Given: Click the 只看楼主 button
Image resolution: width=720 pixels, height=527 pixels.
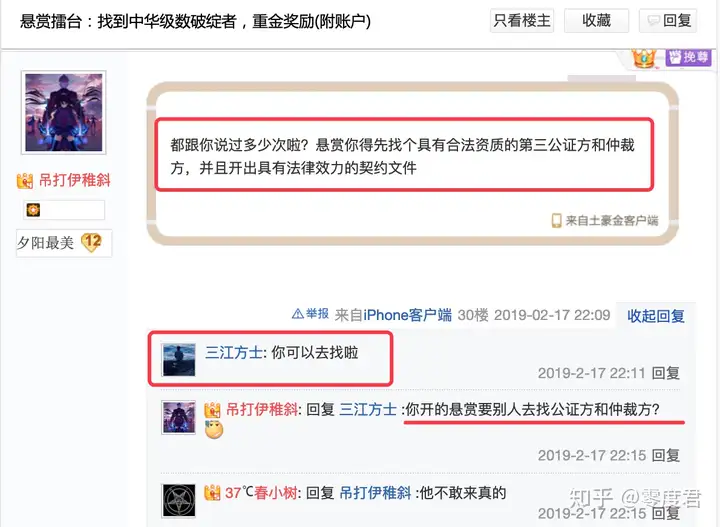Looking at the screenshot, I should [522, 21].
